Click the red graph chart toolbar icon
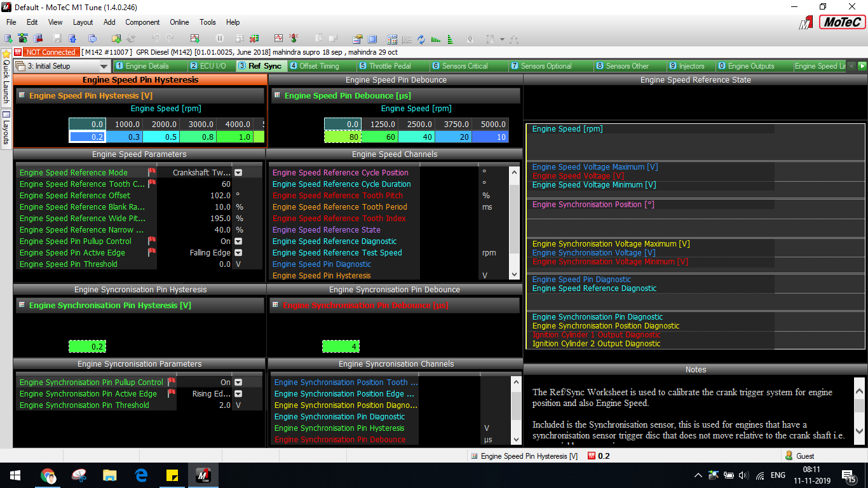 [278, 39]
